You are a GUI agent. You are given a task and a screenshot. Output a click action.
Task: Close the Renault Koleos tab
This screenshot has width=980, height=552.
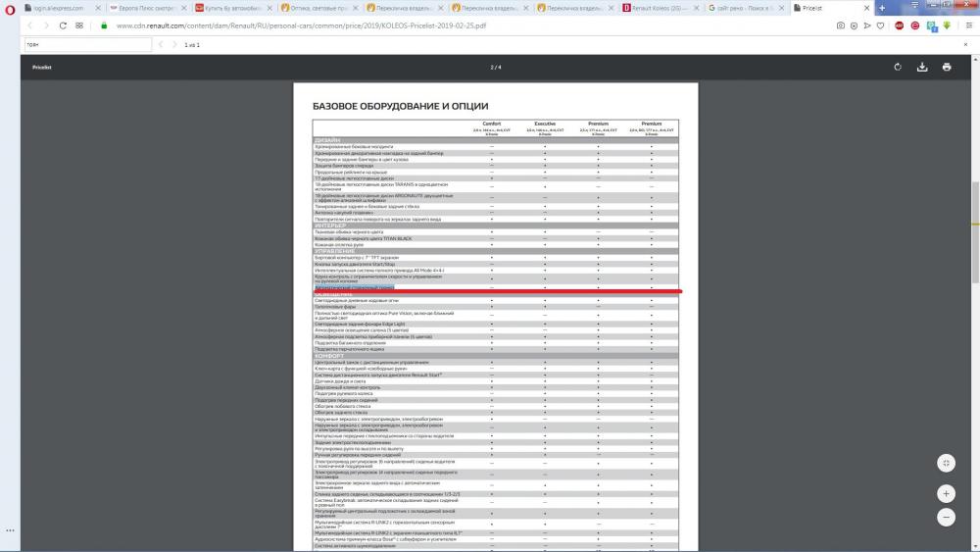click(x=696, y=8)
